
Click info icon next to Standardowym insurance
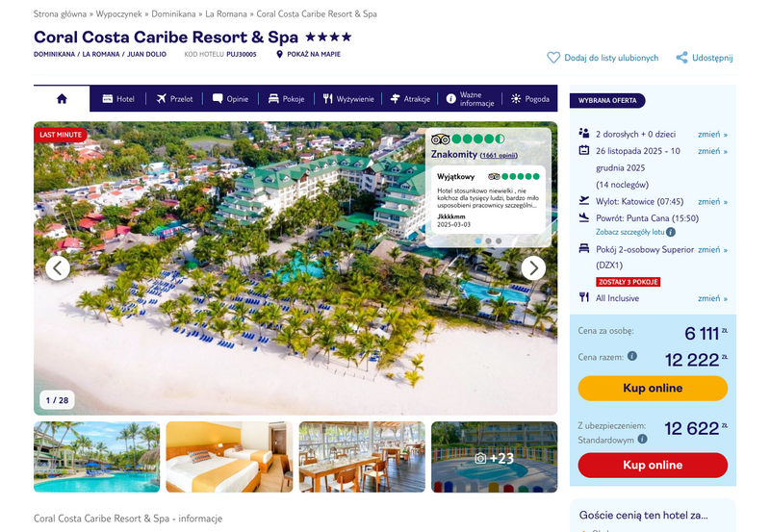click(x=642, y=440)
